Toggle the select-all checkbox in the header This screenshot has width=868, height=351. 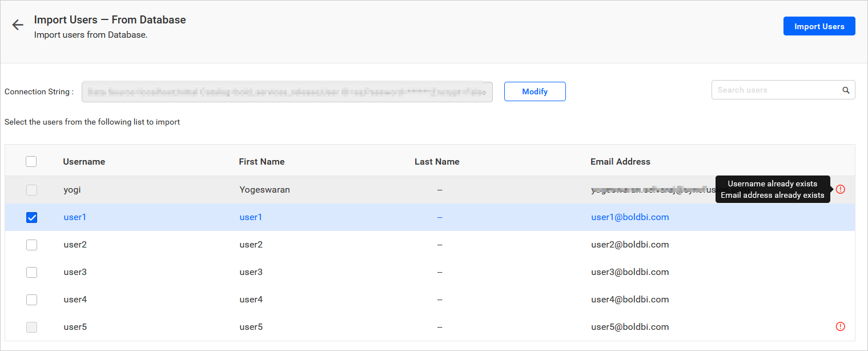[x=31, y=162]
